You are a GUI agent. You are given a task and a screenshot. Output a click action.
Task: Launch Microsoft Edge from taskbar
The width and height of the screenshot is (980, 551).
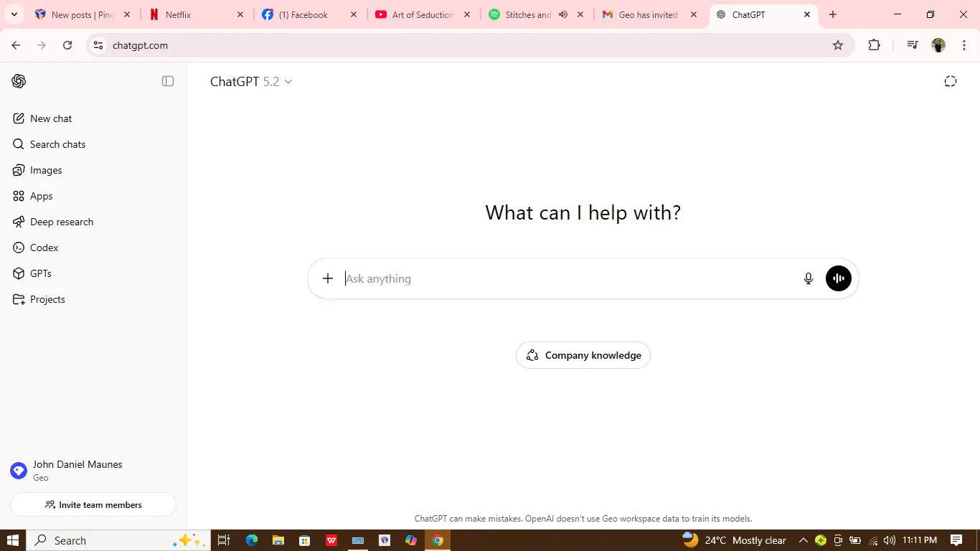click(x=251, y=540)
